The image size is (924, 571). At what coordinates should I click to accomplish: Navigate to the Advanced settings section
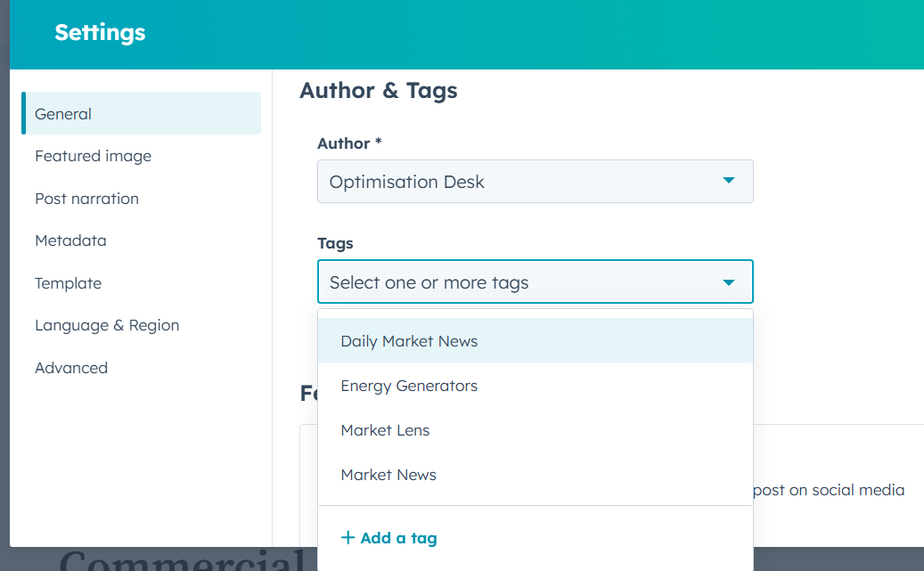click(71, 368)
